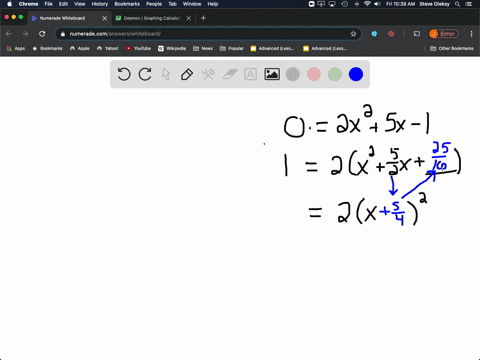The width and height of the screenshot is (480, 360).
Task: Open the Wikipedia bookmark
Action: (172, 48)
